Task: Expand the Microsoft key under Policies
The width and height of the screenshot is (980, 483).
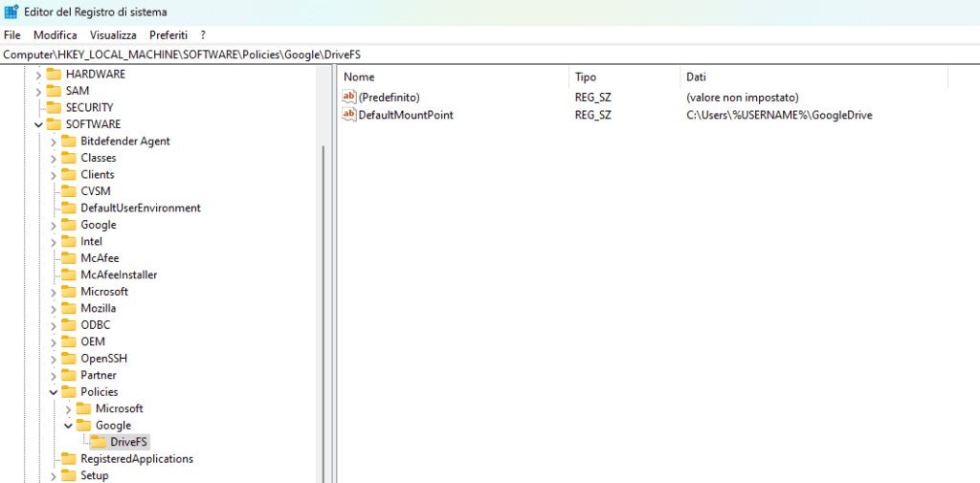Action: click(x=68, y=409)
